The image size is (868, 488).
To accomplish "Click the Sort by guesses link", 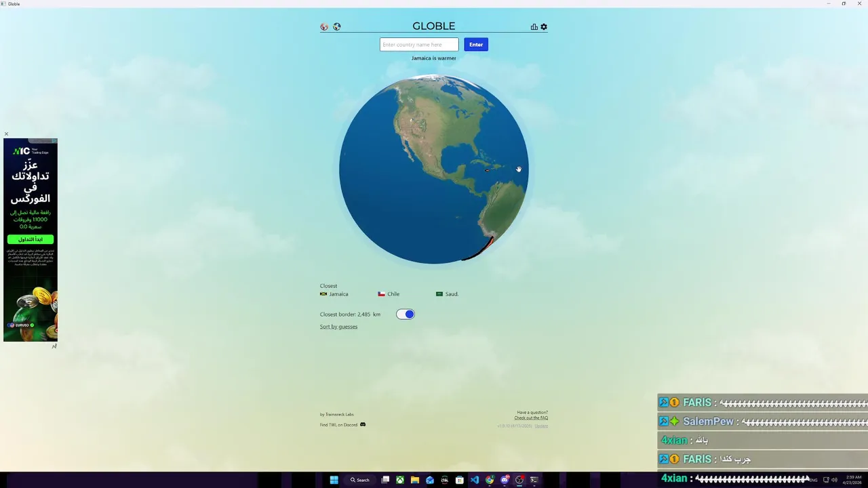I will pyautogui.click(x=338, y=327).
